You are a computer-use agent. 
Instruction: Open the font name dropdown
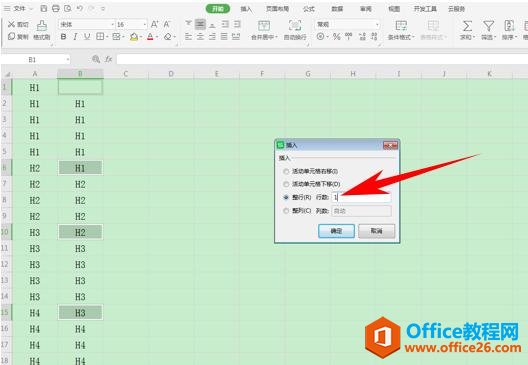point(112,24)
